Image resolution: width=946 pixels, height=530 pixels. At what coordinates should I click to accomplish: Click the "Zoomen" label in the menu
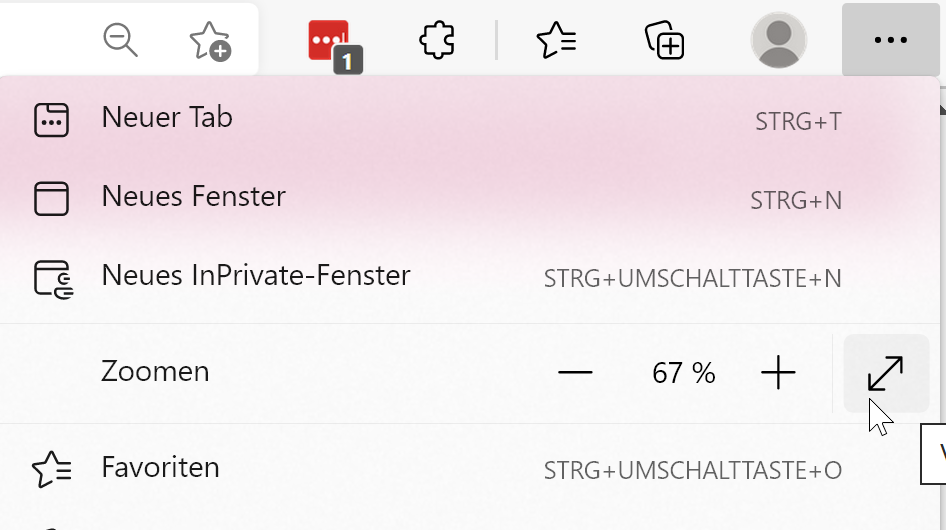coord(155,372)
